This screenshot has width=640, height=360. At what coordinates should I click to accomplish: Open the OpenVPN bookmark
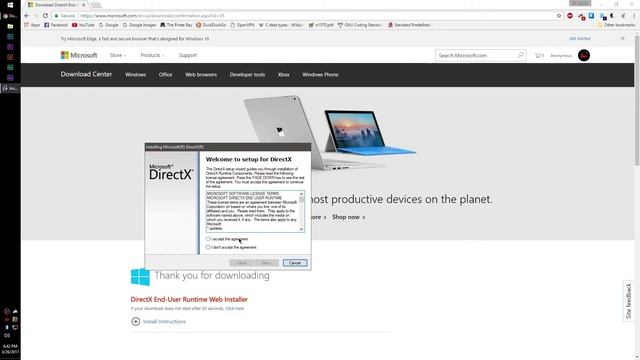pos(242,25)
